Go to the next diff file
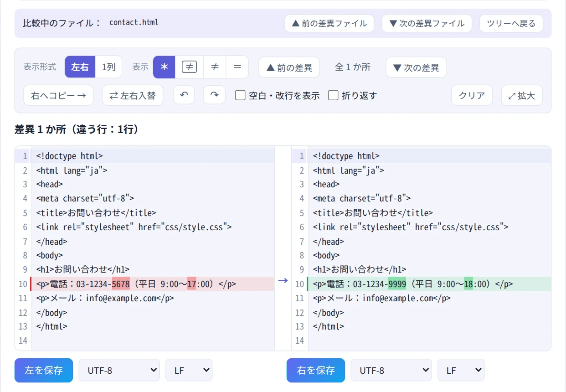 click(x=427, y=23)
